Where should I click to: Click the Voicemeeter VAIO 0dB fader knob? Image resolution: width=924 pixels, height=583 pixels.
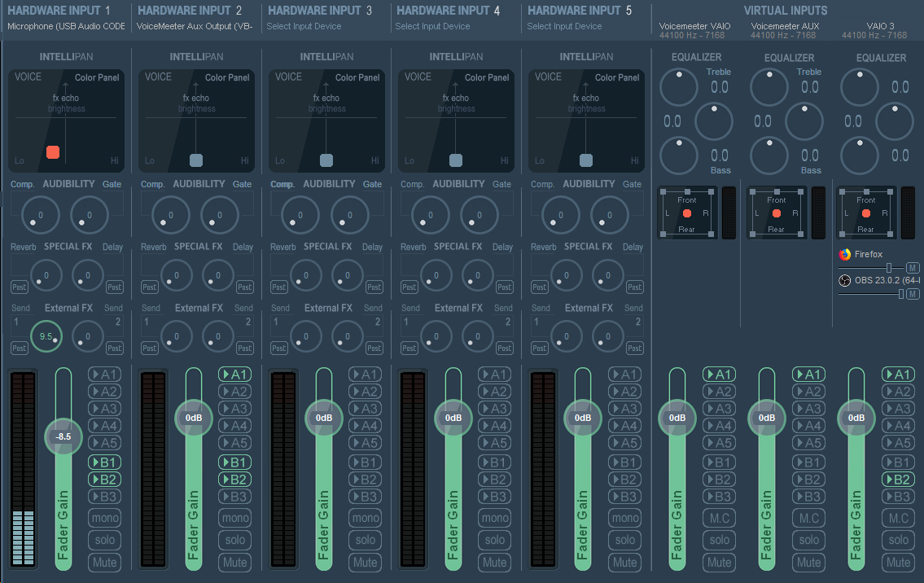(x=677, y=418)
